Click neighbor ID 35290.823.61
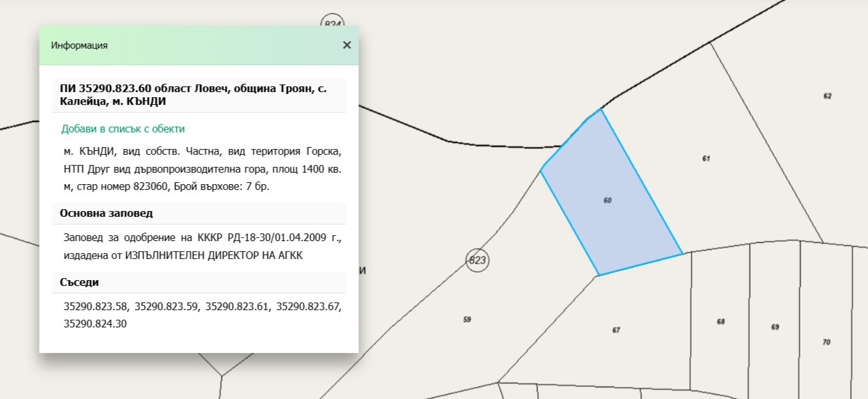Screen dimensions: 868x399 tap(237, 307)
